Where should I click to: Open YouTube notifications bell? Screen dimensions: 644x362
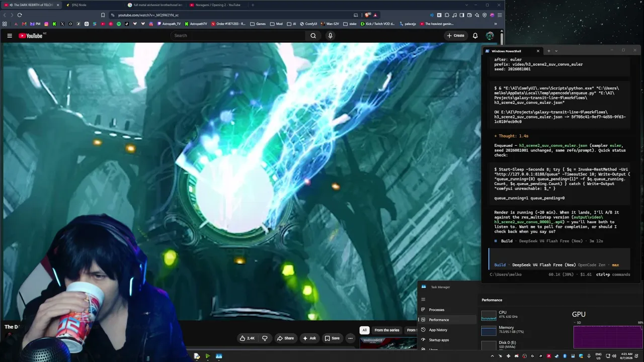point(475,36)
